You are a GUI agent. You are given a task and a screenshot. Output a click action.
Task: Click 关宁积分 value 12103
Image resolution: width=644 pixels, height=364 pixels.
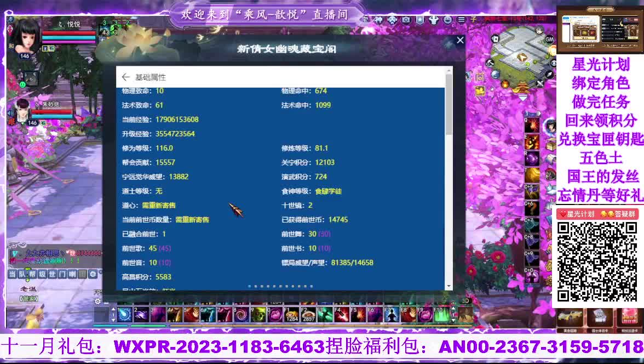click(325, 162)
